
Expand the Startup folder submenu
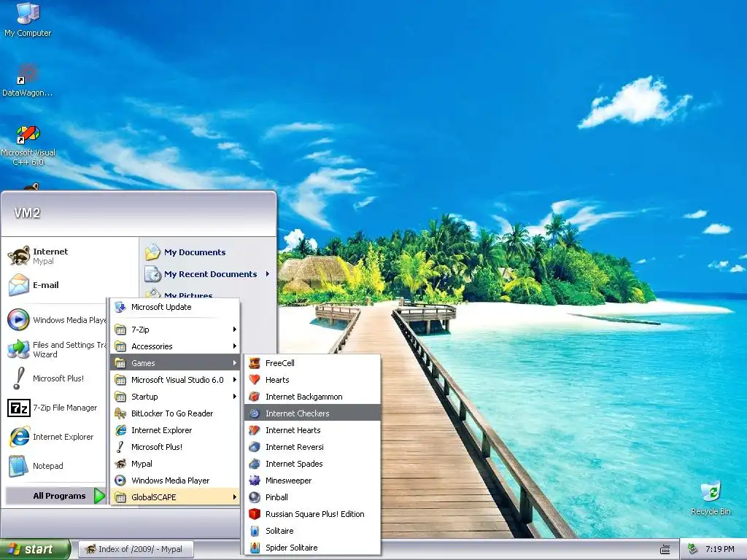pyautogui.click(x=175, y=397)
